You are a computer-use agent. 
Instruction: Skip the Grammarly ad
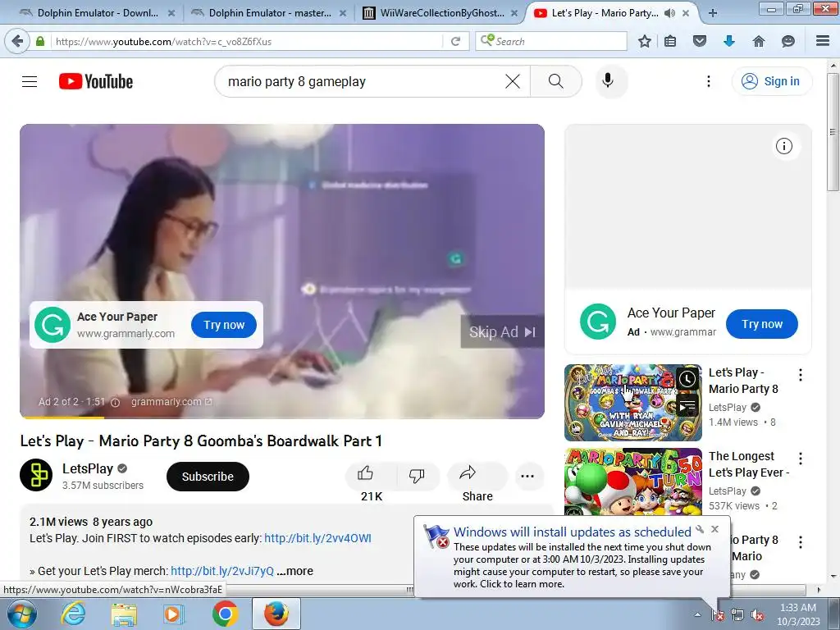tap(503, 332)
